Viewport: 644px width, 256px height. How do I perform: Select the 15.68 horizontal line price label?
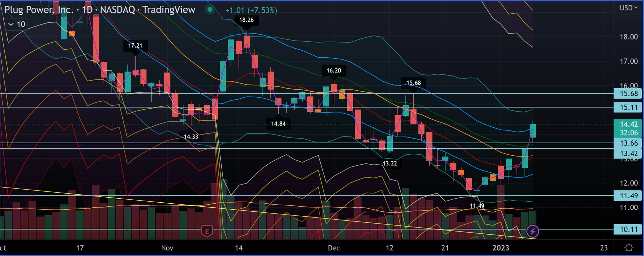pyautogui.click(x=628, y=94)
